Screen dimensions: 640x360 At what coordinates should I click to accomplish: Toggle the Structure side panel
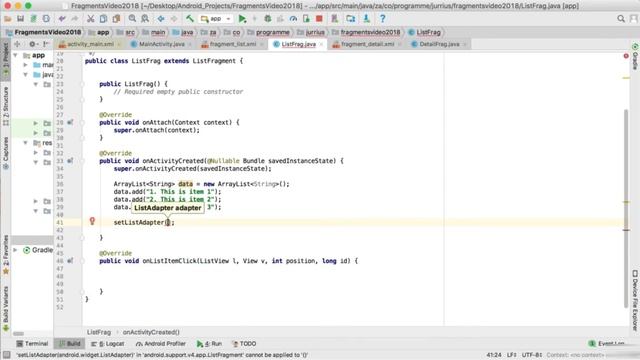tap(6, 105)
